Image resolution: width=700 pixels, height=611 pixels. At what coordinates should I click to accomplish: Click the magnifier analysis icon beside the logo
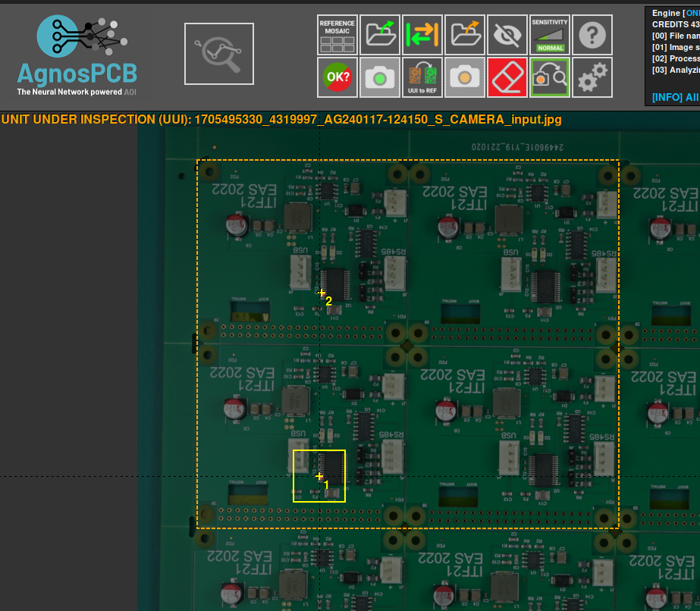[219, 54]
